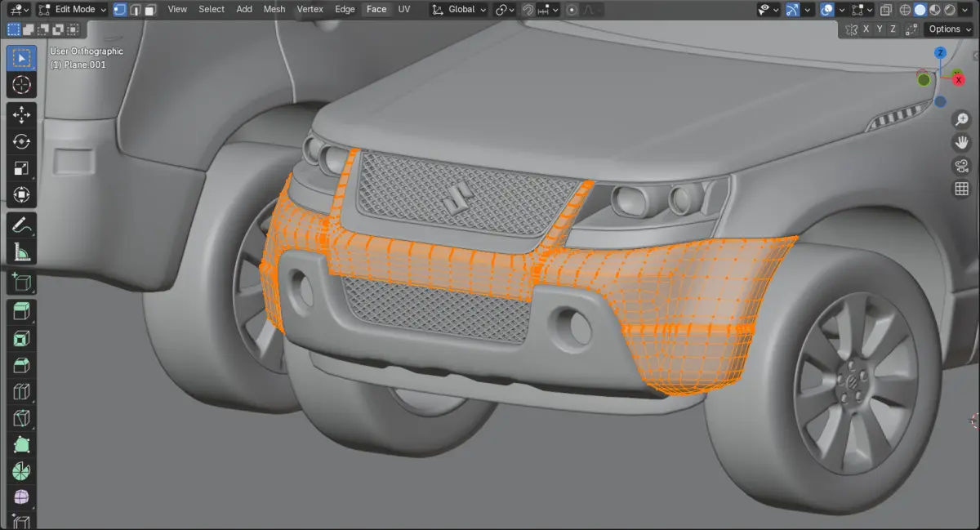Open the Select menu
The image size is (980, 530).
click(212, 10)
